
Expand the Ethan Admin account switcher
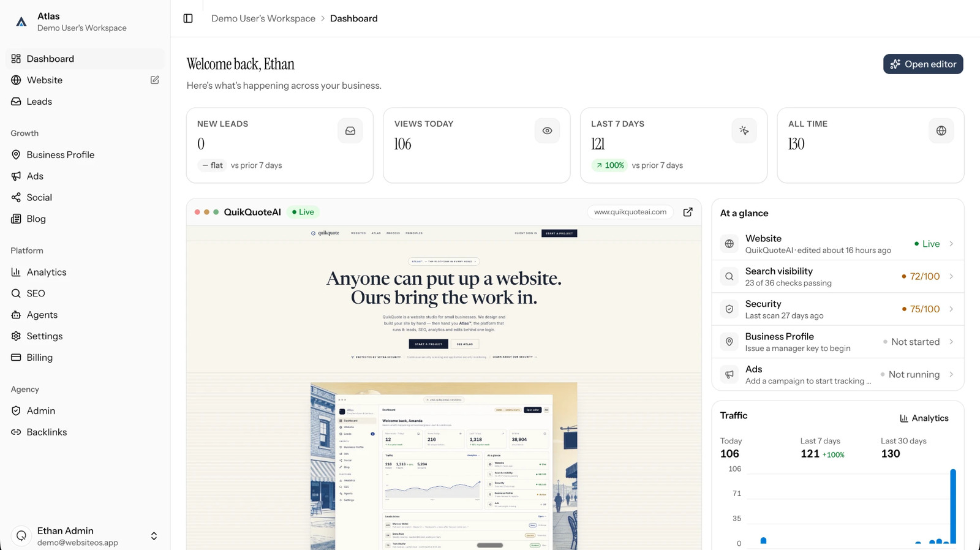154,536
